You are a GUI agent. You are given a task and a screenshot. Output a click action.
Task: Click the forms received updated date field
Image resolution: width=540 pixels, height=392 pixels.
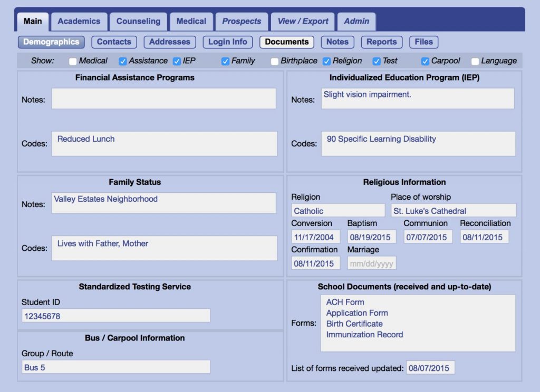[430, 368]
